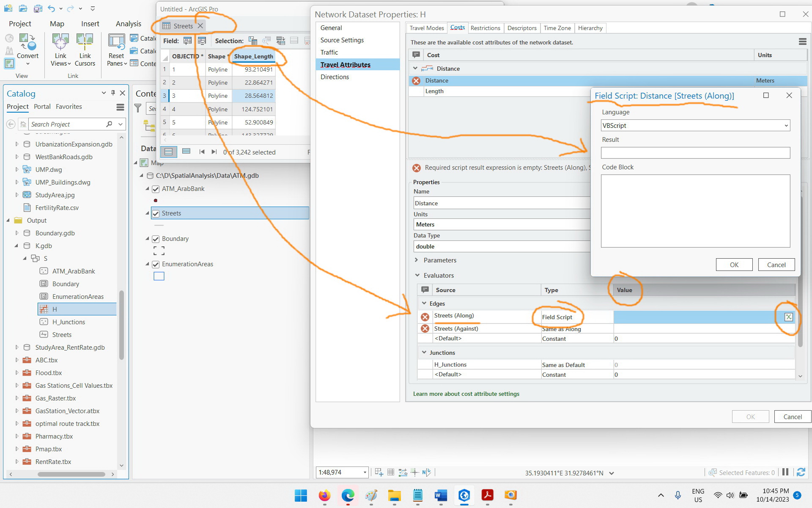
Task: Click the Link Views icon
Action: 60,42
